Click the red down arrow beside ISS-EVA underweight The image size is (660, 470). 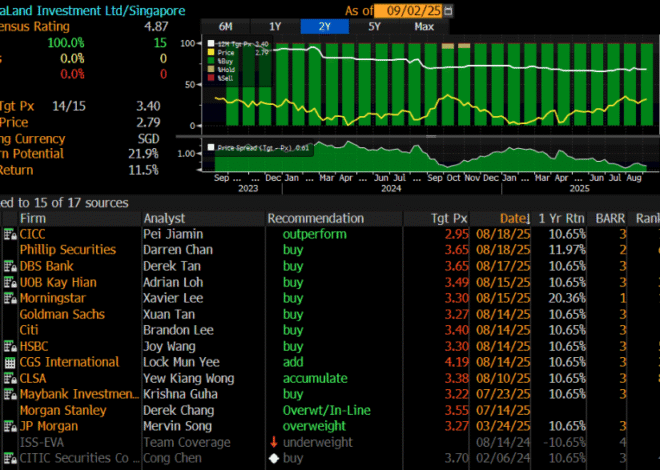tap(274, 442)
